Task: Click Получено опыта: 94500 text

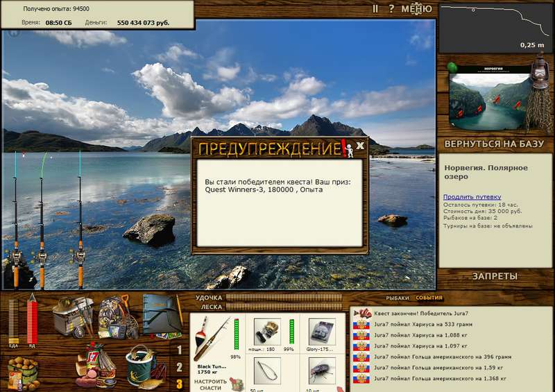Action: pyautogui.click(x=56, y=9)
